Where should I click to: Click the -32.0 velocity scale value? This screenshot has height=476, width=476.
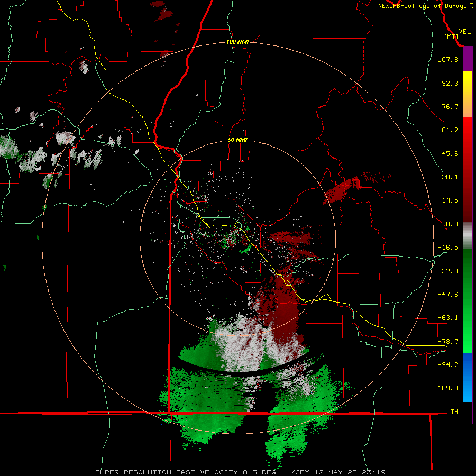[448, 271]
